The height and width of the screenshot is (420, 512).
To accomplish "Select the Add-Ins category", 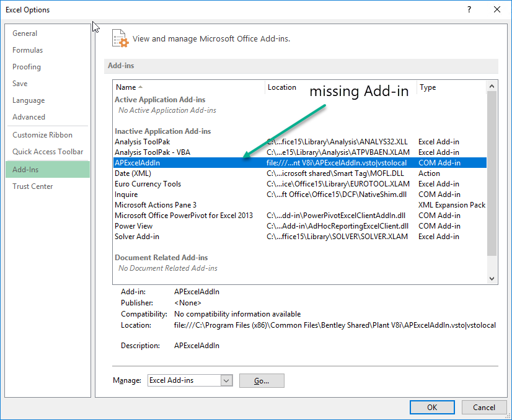I will (48, 169).
